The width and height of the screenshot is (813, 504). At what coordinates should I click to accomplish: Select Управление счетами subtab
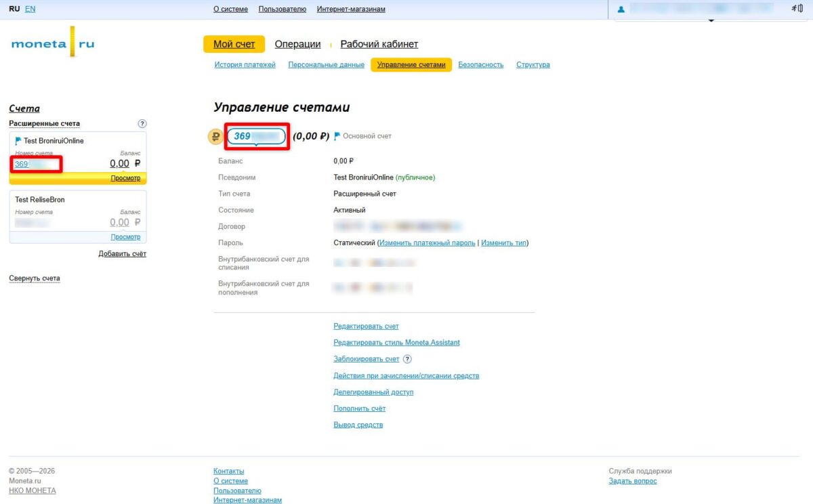coord(411,65)
